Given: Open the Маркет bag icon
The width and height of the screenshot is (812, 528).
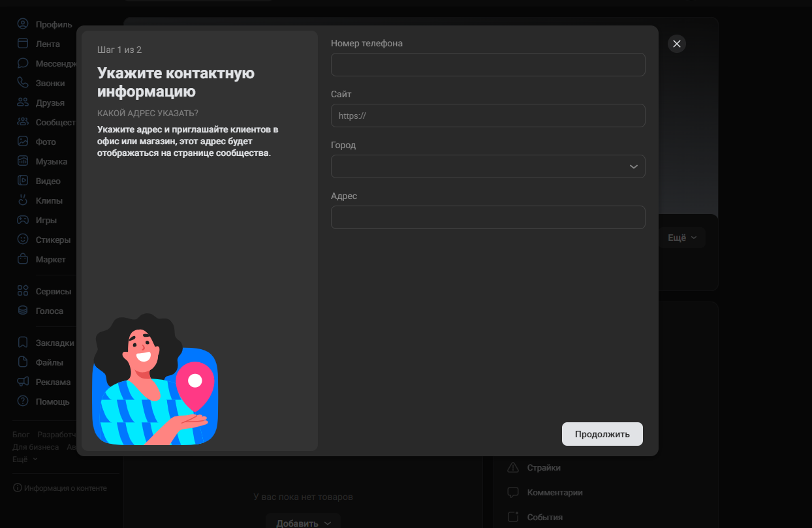Looking at the screenshot, I should pyautogui.click(x=23, y=259).
